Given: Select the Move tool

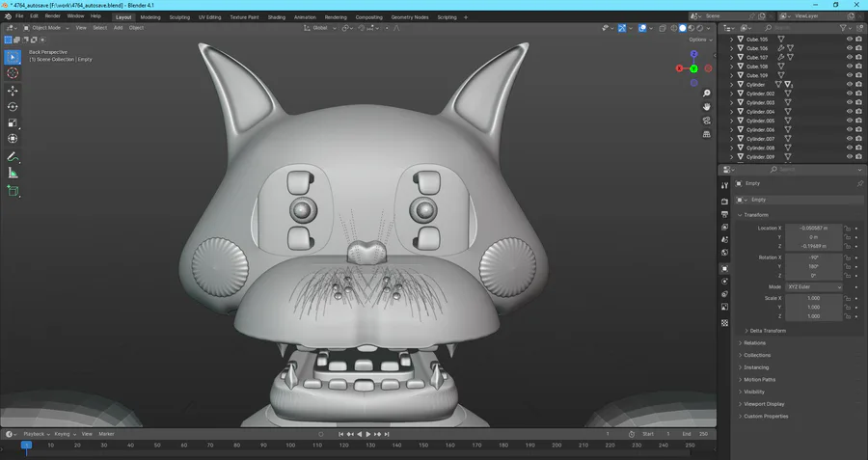Looking at the screenshot, I should (x=13, y=91).
